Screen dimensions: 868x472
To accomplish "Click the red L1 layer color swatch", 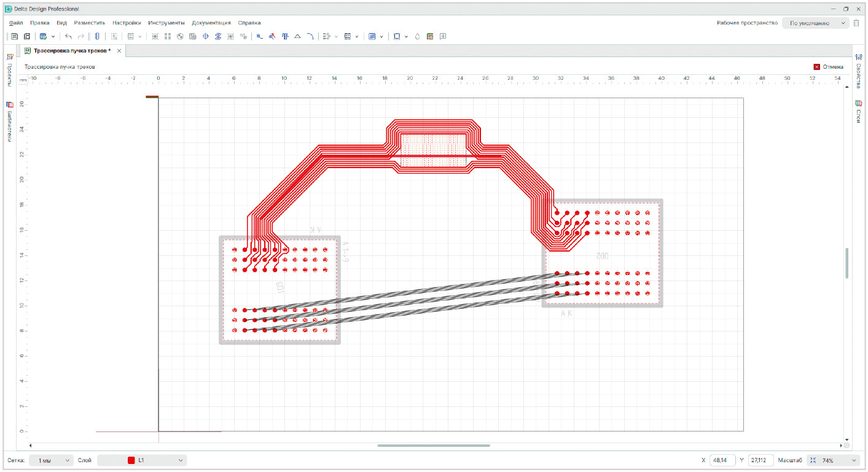I will [131, 460].
